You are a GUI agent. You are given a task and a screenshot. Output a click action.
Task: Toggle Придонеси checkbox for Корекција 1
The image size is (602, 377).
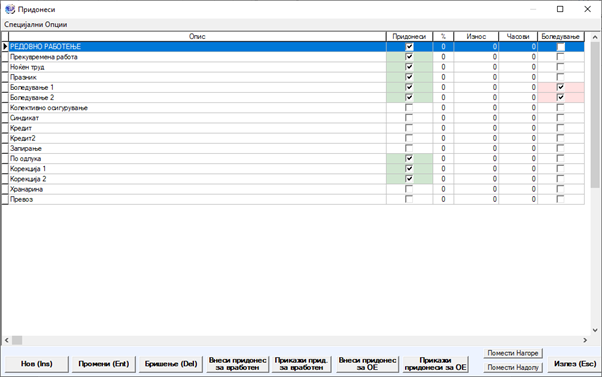(409, 169)
